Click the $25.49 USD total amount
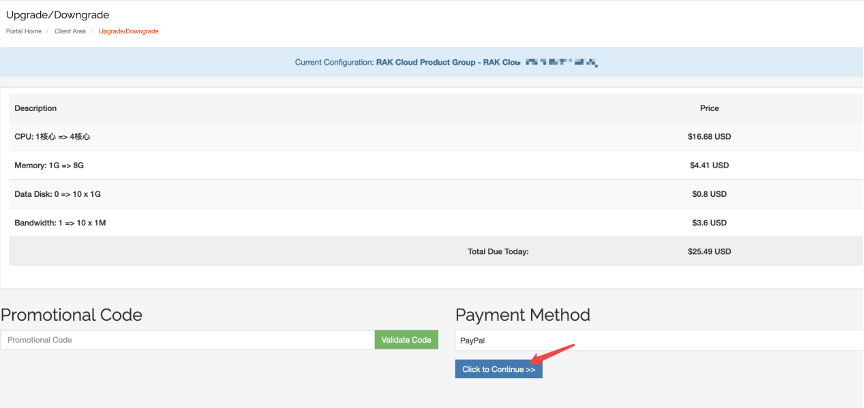 coord(709,251)
